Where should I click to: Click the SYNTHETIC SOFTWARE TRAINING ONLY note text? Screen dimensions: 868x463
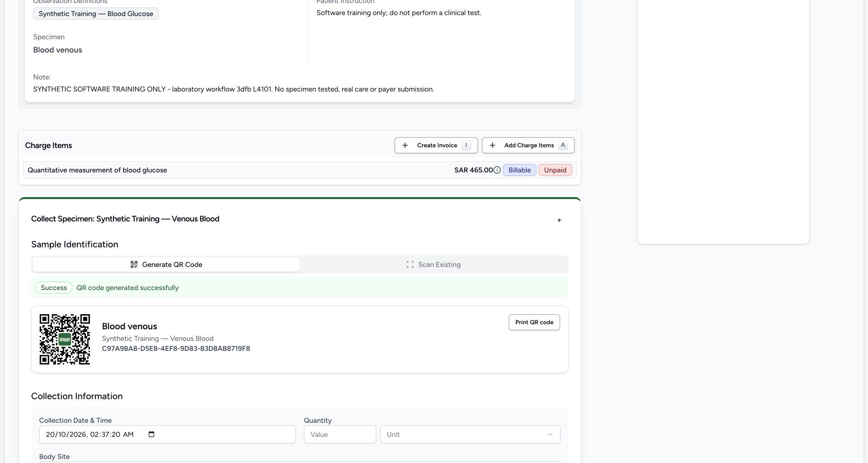pyautogui.click(x=234, y=89)
